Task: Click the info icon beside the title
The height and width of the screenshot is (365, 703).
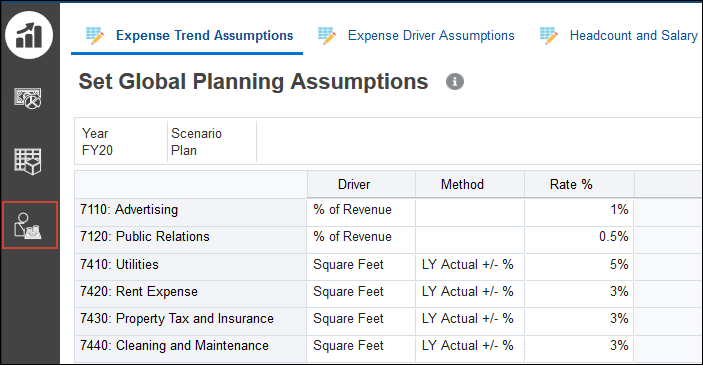Action: [455, 82]
